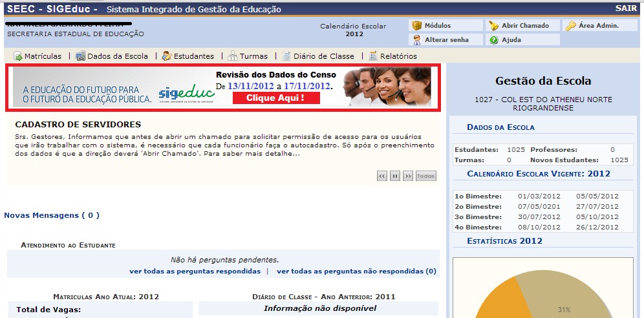Click the Total de Vagas: label
The height and width of the screenshot is (318, 644).
(48, 310)
